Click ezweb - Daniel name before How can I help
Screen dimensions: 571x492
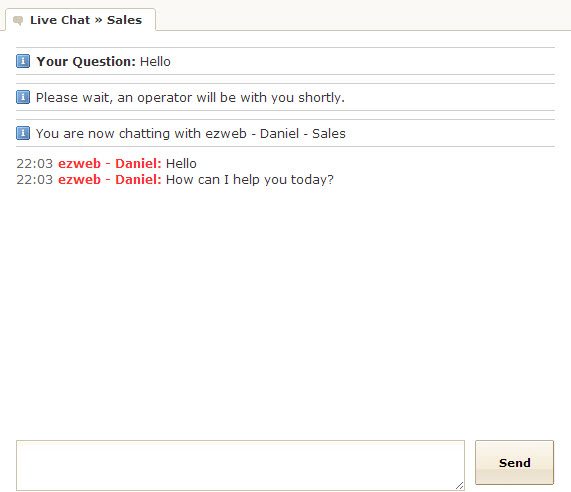click(x=110, y=180)
